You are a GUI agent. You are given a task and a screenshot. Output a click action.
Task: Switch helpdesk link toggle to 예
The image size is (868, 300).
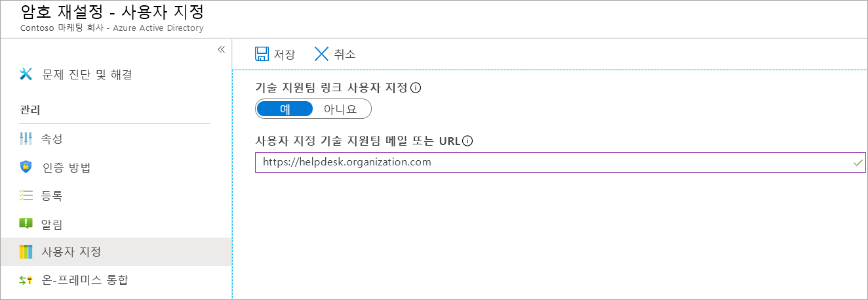285,109
